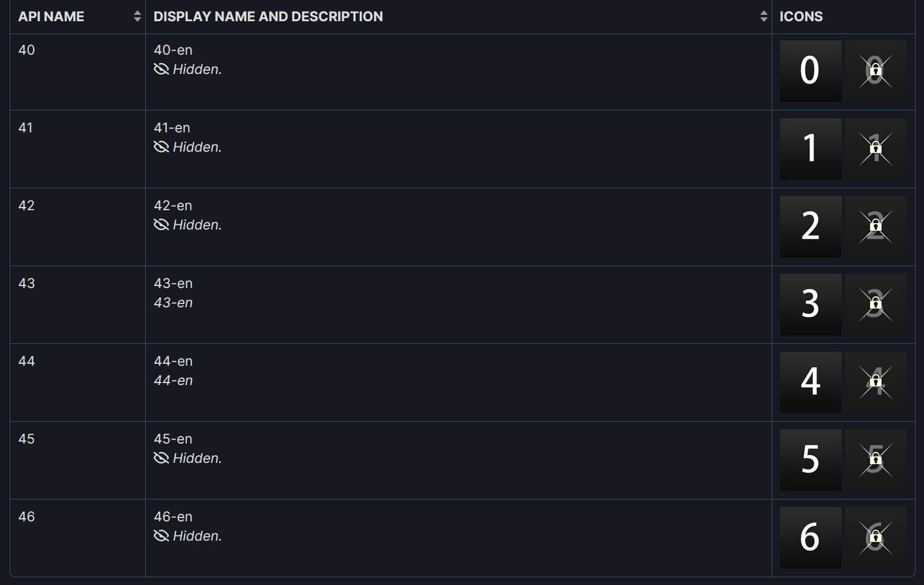Click the hidden eye icon in row 40
Viewport: 924px width, 585px height.
click(161, 69)
